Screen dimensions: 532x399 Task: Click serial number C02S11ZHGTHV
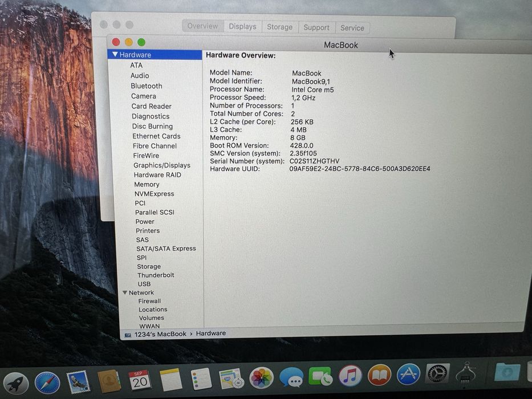[314, 161]
